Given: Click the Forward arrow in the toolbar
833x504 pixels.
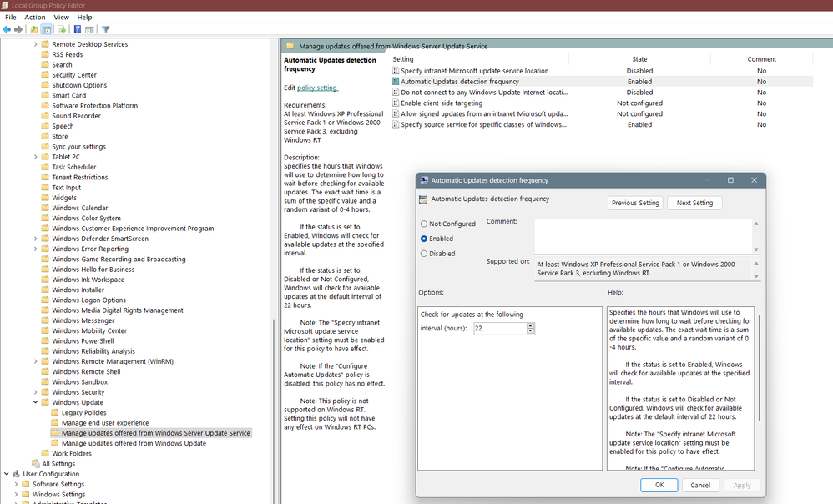Looking at the screenshot, I should coord(18,30).
